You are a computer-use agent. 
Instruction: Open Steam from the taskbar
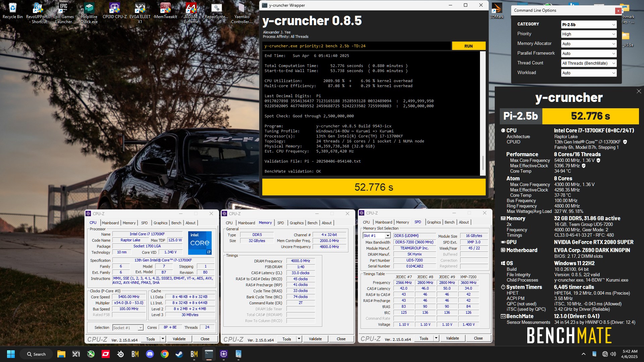[179, 354]
